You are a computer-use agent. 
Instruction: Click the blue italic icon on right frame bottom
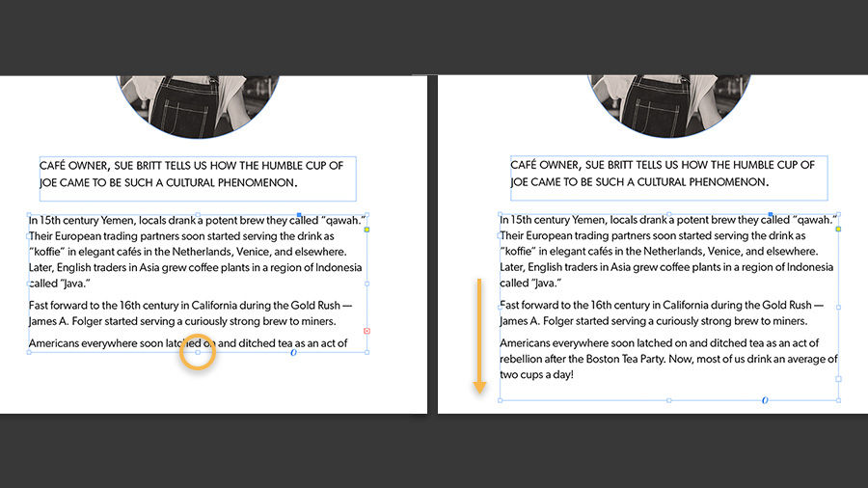pyautogui.click(x=765, y=400)
